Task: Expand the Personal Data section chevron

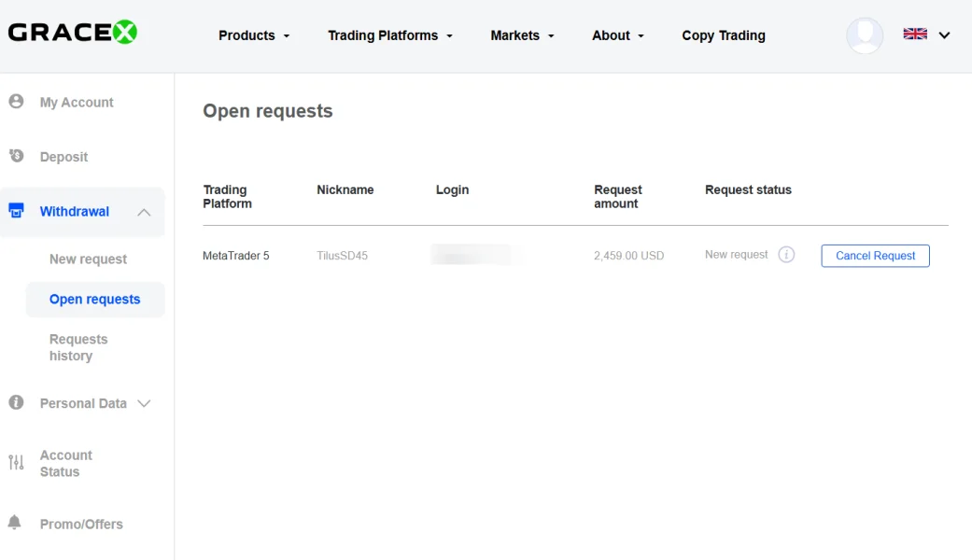Action: pyautogui.click(x=144, y=403)
